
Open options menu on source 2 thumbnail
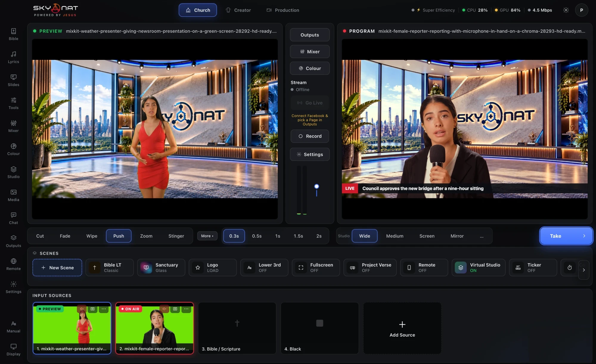pyautogui.click(x=186, y=309)
